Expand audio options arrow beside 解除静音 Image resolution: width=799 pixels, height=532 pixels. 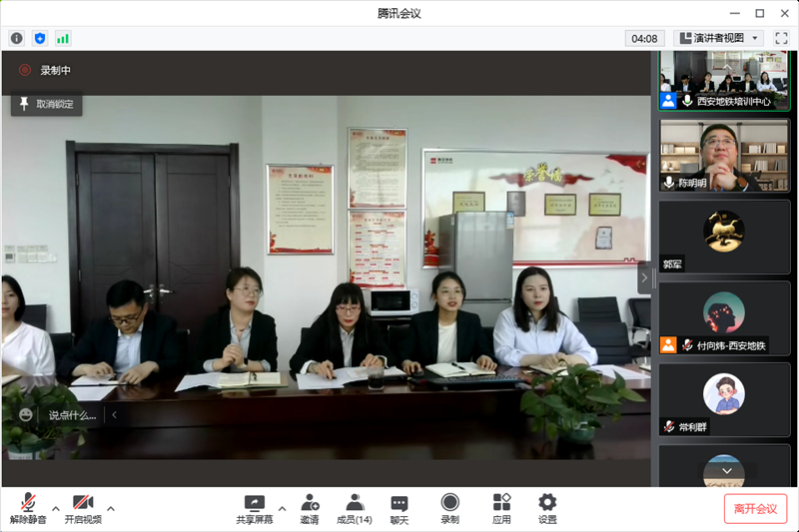coord(56,507)
